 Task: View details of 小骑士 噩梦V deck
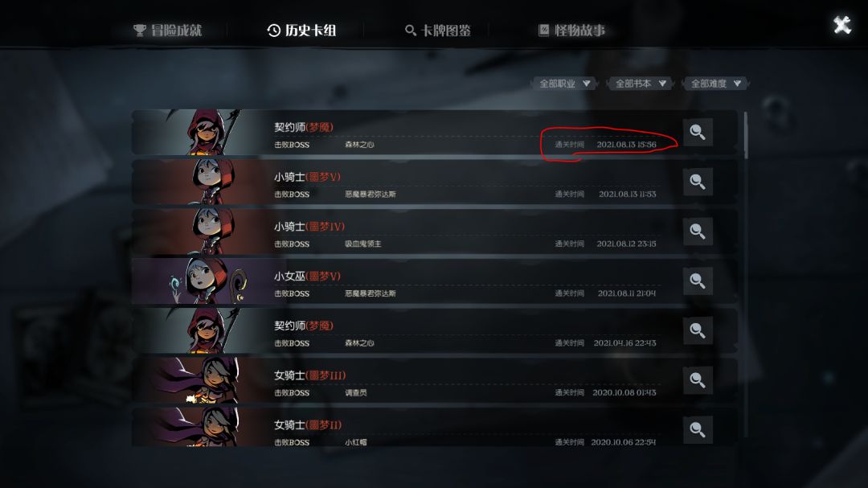coord(698,182)
